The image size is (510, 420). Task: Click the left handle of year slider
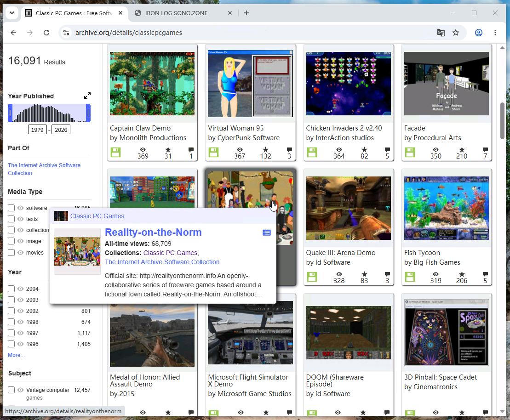(x=11, y=113)
